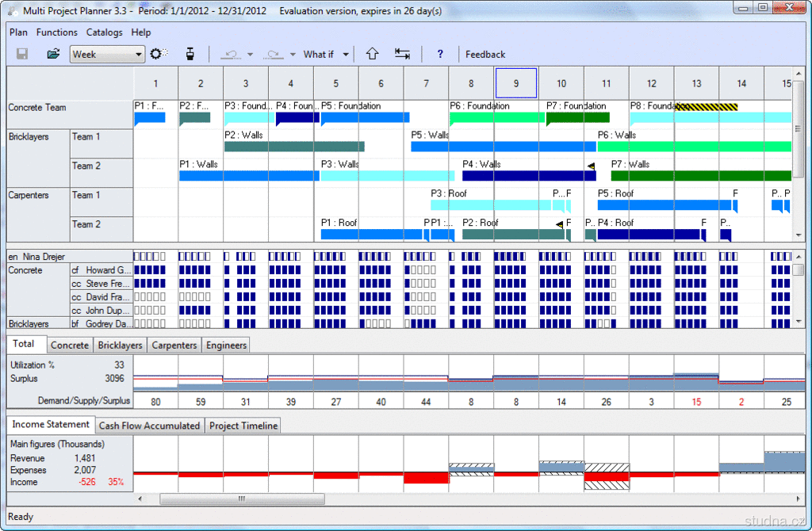Click the left-right arrows toolbar icon

click(x=402, y=54)
